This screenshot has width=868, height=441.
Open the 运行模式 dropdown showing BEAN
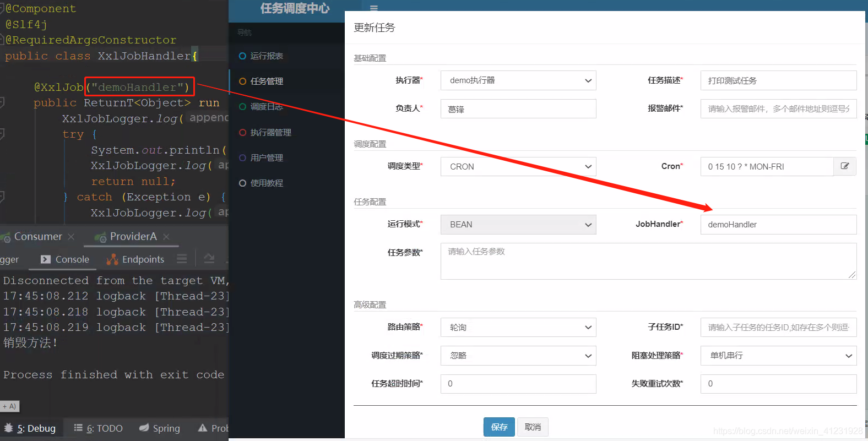pos(518,225)
